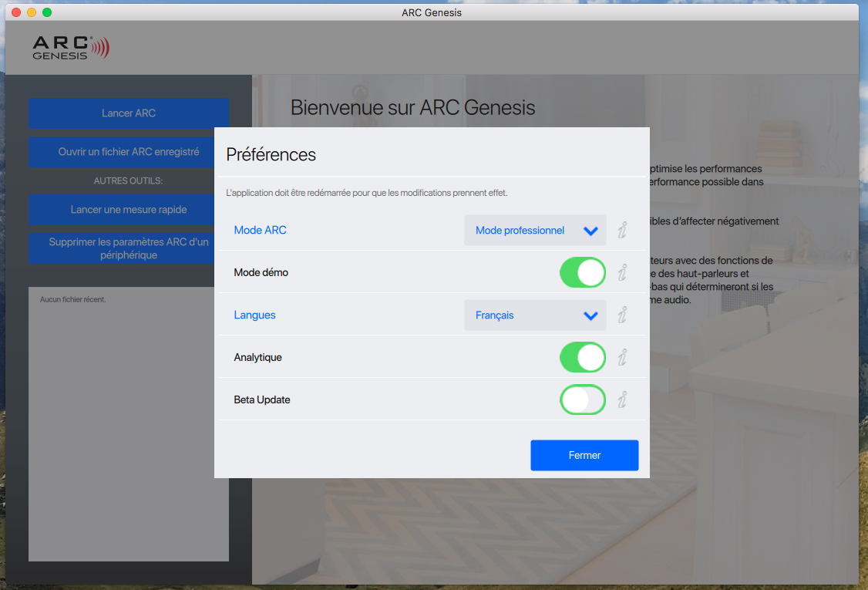Image resolution: width=868 pixels, height=590 pixels.
Task: Click the Préférences dialog title
Action: [x=271, y=154]
